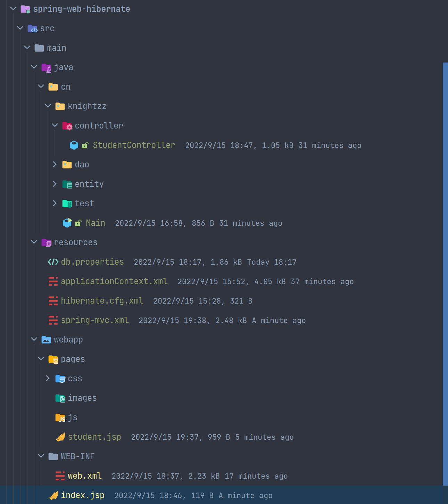Click the db.properties file icon
The height and width of the screenshot is (504, 448).
click(53, 262)
